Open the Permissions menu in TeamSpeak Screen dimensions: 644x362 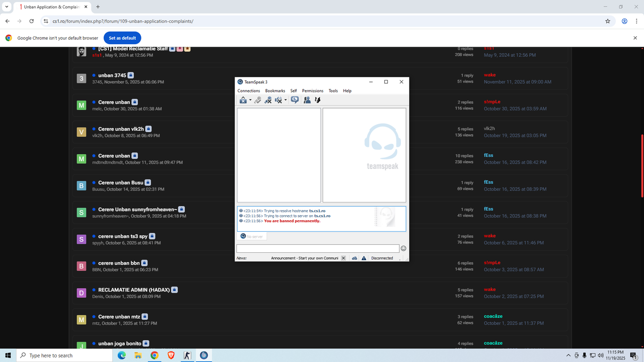click(x=313, y=91)
